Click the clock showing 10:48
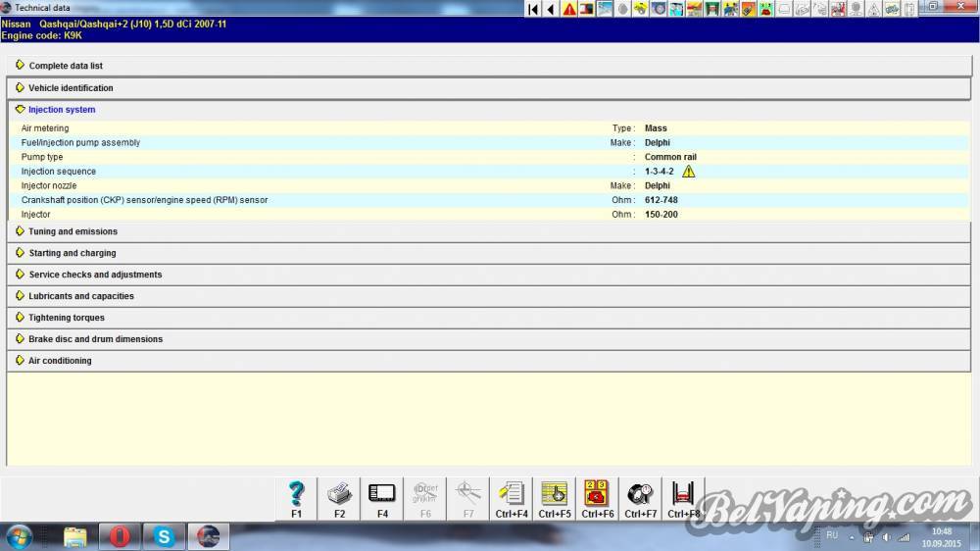This screenshot has width=980, height=551. (x=941, y=531)
